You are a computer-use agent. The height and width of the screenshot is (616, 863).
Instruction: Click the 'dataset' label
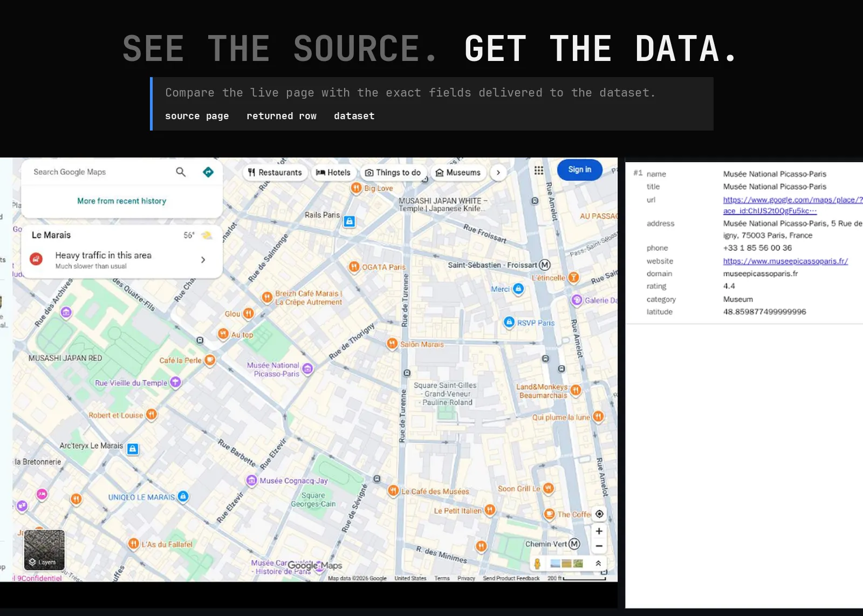pyautogui.click(x=354, y=116)
